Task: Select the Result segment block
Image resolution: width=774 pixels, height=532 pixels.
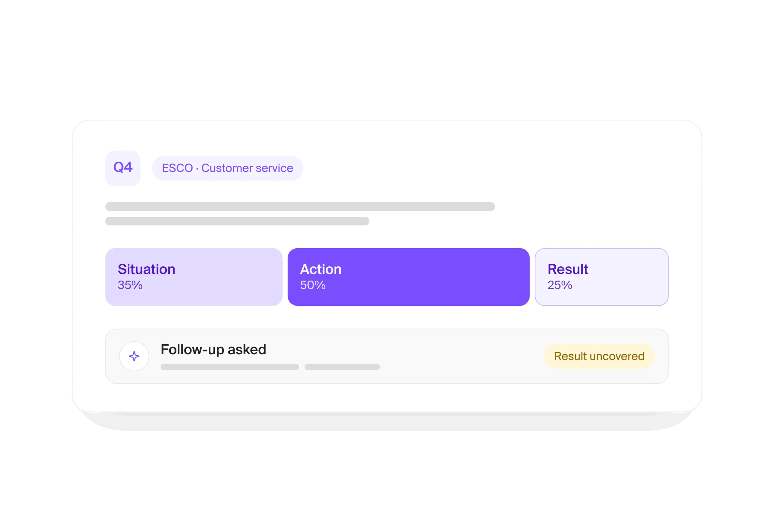Action: [x=601, y=277]
